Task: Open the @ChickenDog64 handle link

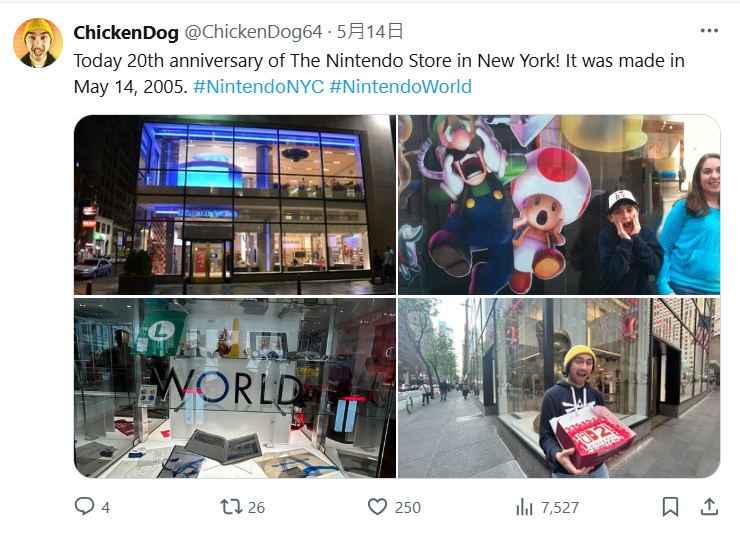Action: pyautogui.click(x=253, y=32)
